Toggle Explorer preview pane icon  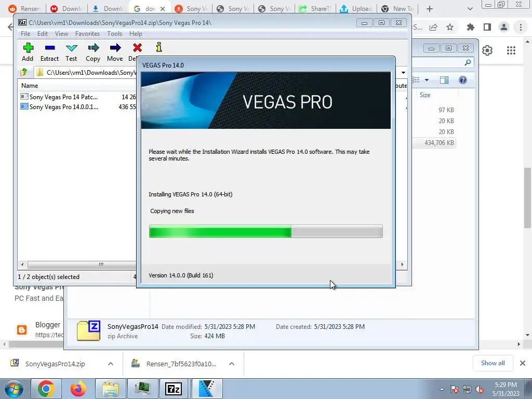click(x=444, y=80)
